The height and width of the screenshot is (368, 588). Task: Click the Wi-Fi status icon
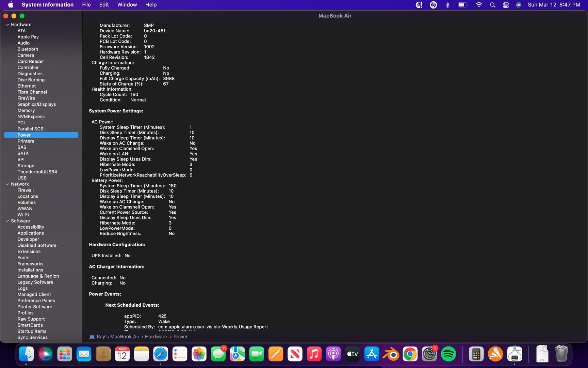(x=479, y=5)
